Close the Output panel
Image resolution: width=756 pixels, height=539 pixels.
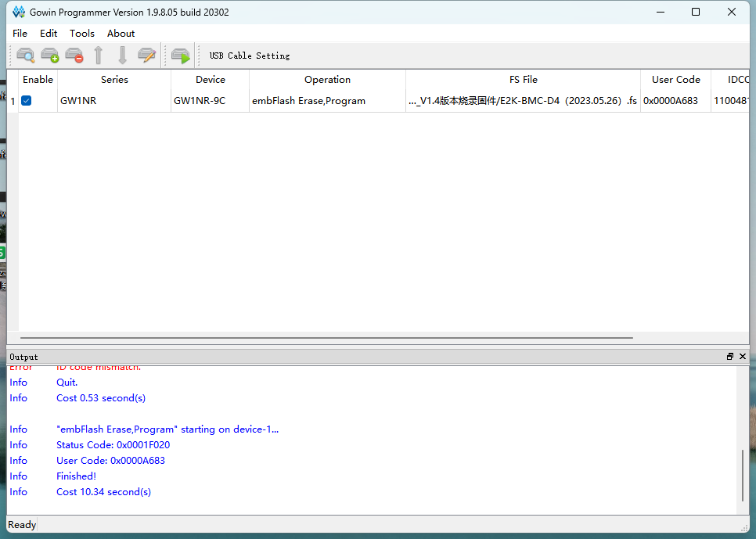[743, 356]
